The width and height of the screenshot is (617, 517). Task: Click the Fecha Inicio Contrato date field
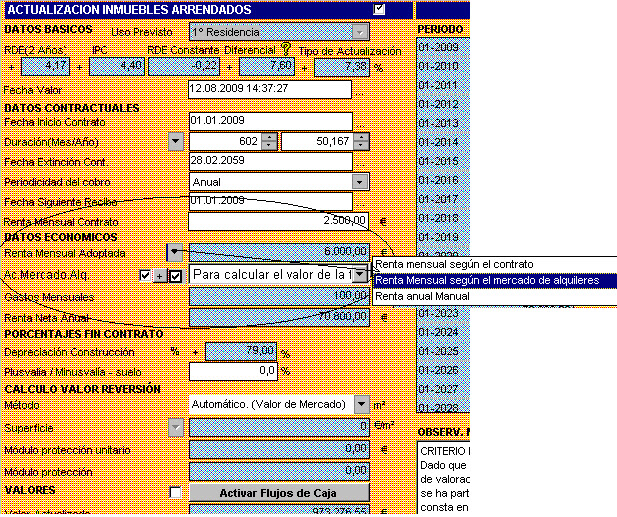coord(271,122)
